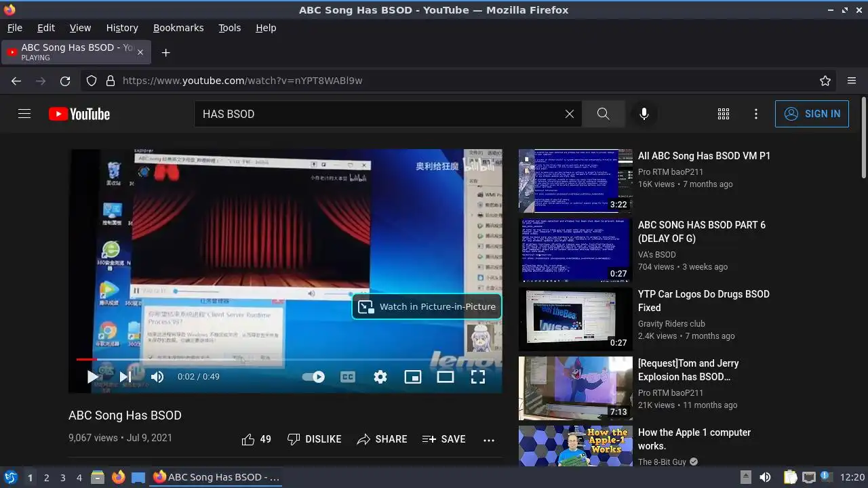This screenshot has height=488, width=868.
Task: Show site security padlock info
Action: click(110, 81)
